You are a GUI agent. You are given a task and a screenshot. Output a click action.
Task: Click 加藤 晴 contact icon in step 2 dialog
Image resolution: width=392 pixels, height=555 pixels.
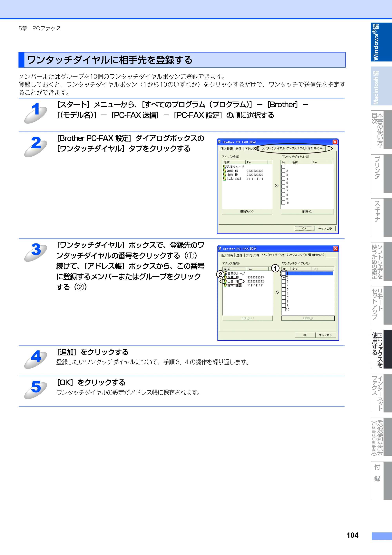pos(224,171)
